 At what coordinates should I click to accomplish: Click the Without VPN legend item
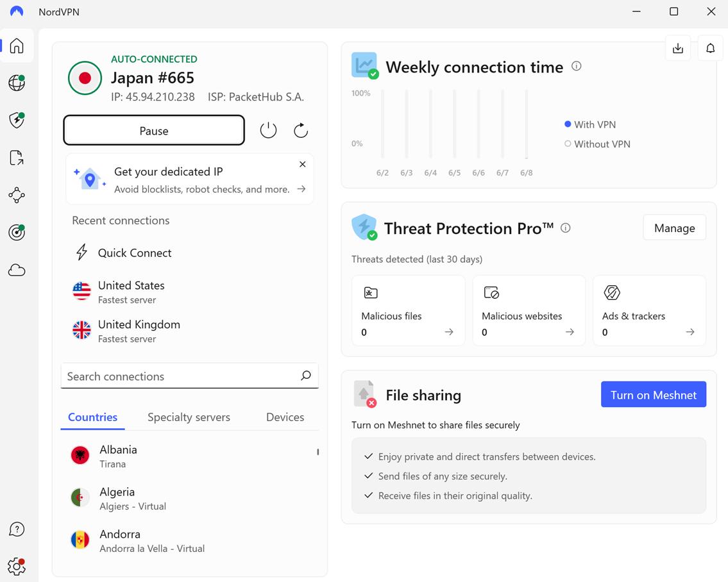pos(598,144)
